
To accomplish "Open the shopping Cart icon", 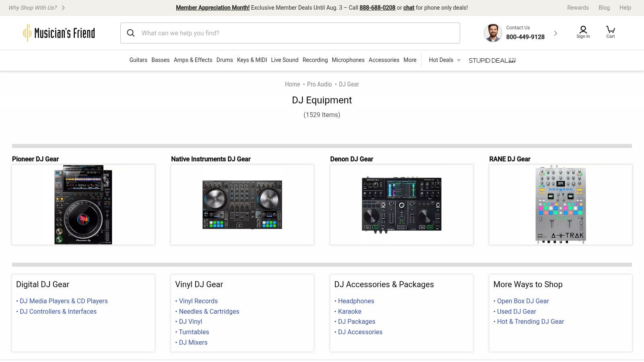I will click(x=610, y=32).
